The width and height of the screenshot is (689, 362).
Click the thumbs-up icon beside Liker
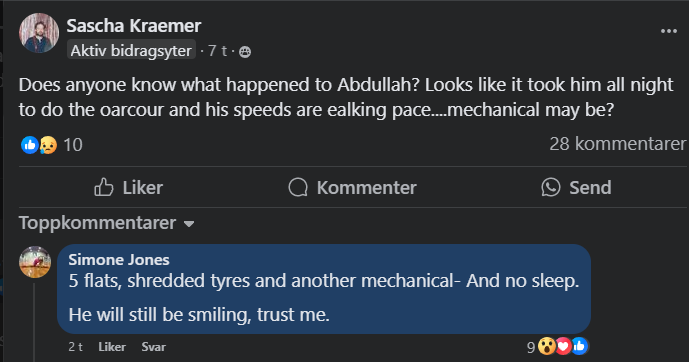click(104, 187)
